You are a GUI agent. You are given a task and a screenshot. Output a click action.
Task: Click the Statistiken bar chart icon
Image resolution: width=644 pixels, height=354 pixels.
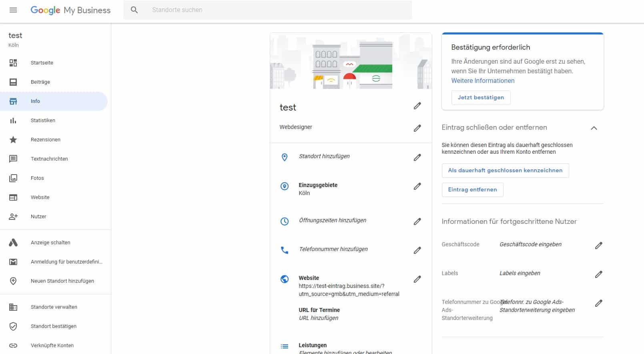pos(13,121)
